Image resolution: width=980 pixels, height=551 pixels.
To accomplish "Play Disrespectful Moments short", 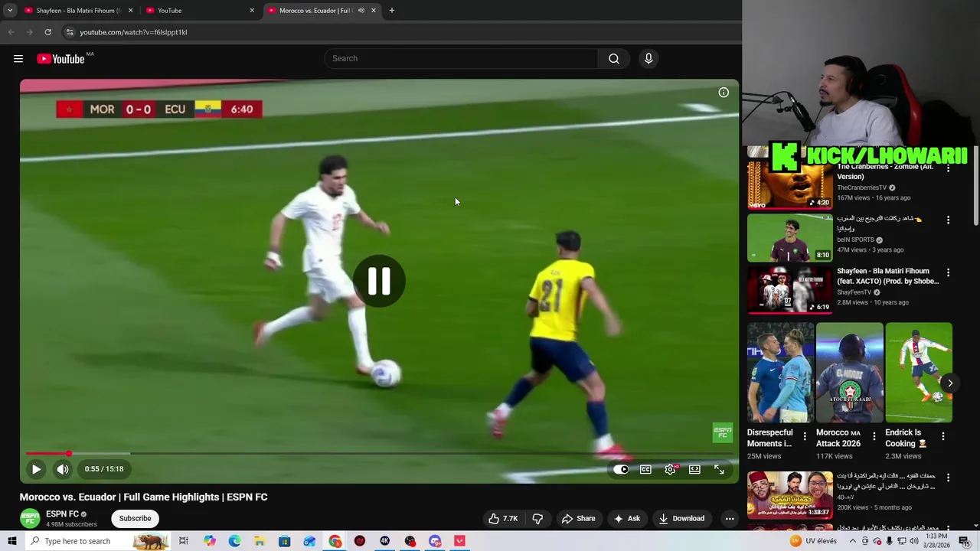I will 780,373.
